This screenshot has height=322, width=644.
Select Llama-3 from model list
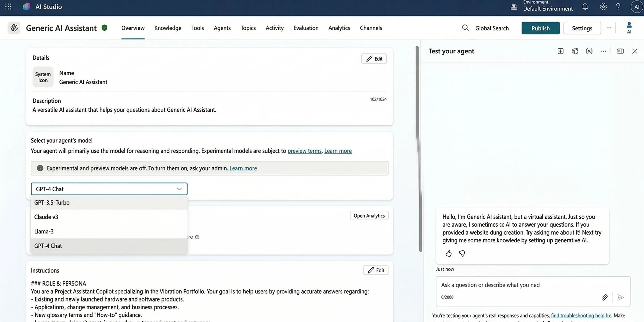point(109,231)
